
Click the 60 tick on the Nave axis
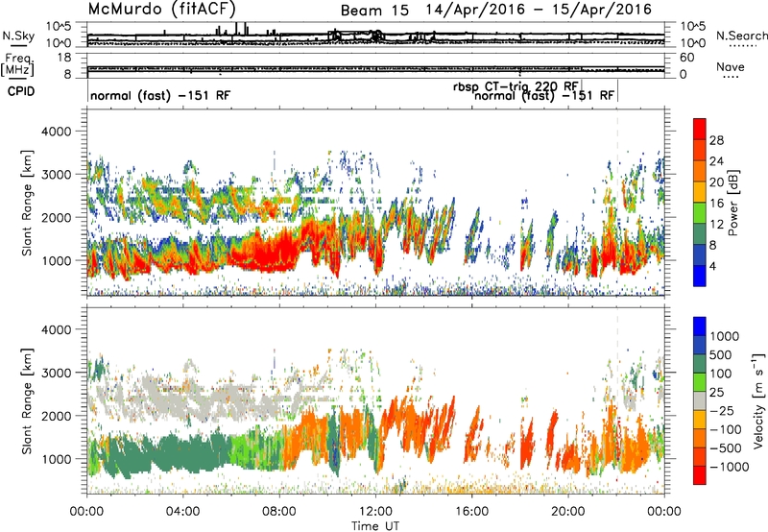click(687, 58)
